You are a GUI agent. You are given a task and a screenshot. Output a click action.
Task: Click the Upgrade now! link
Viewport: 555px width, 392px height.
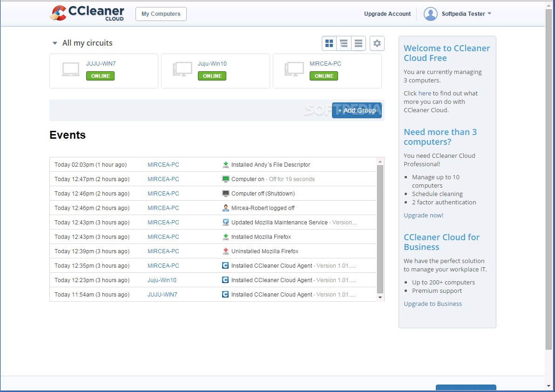point(423,215)
